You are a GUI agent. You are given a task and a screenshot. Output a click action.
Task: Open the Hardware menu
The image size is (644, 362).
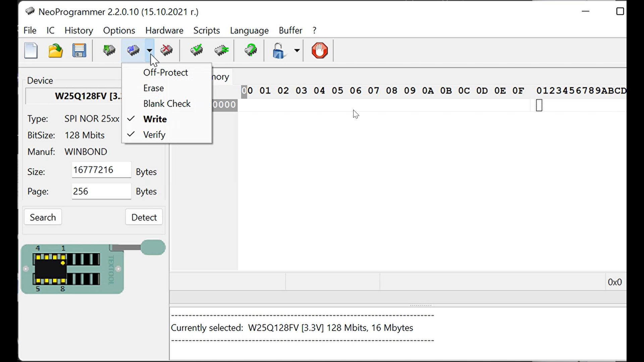(x=164, y=31)
